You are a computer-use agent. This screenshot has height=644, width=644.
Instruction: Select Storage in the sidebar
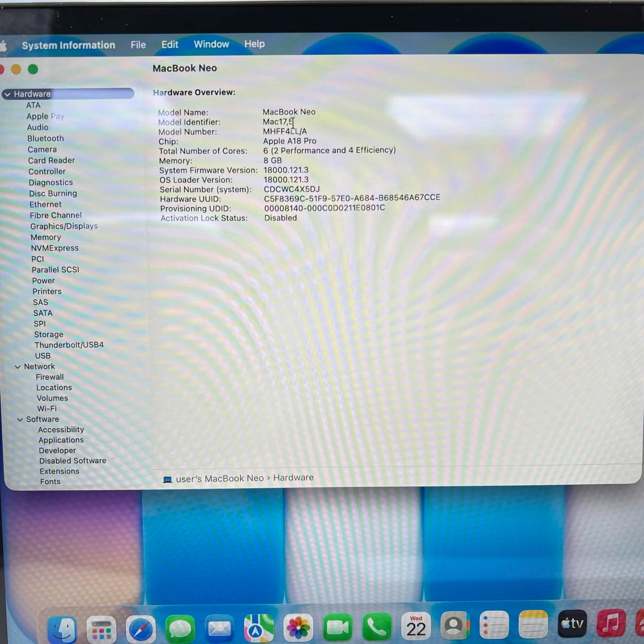(x=49, y=335)
